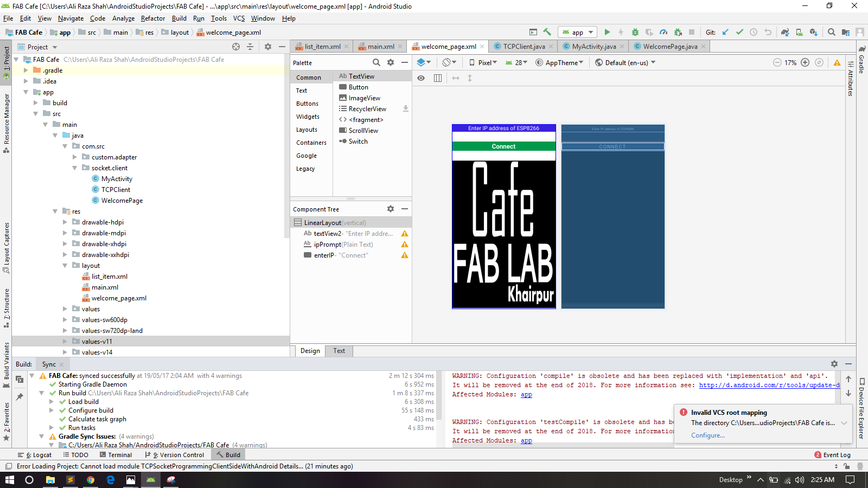Open the Pixel device dropdown
This screenshot has width=868, height=488.
click(x=483, y=62)
